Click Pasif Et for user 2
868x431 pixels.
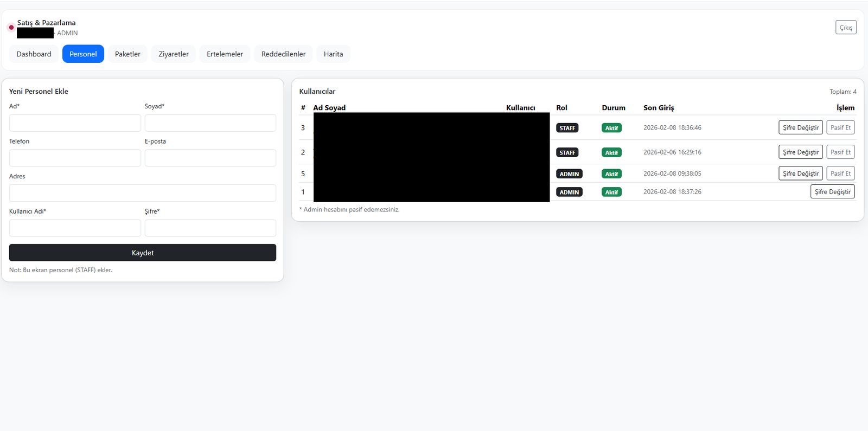[x=840, y=152]
